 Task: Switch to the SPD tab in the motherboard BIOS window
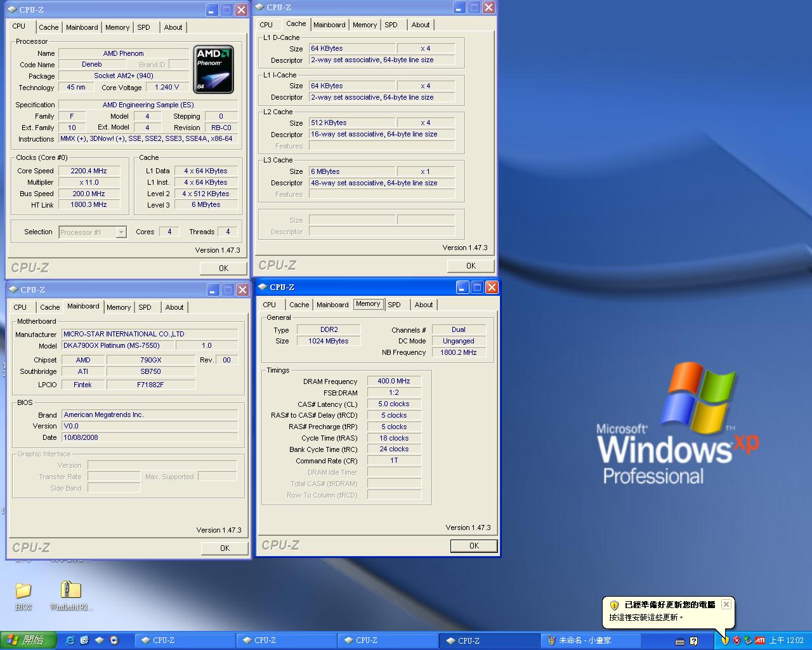pos(145,307)
